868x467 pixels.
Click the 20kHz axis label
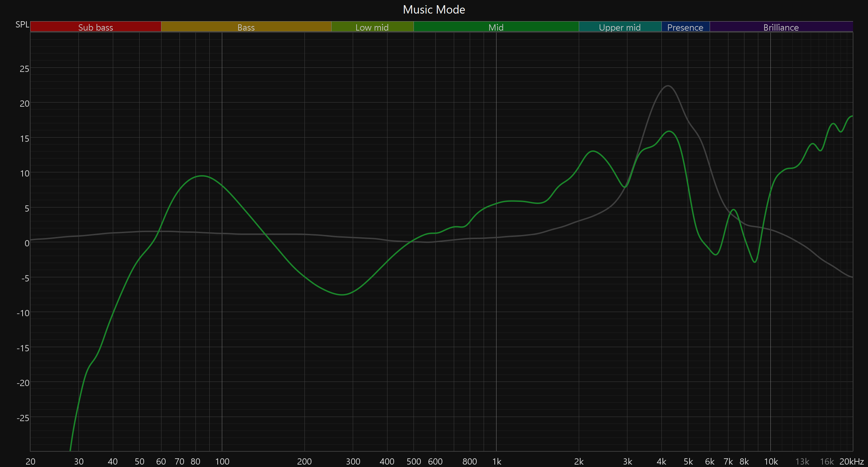(x=851, y=461)
